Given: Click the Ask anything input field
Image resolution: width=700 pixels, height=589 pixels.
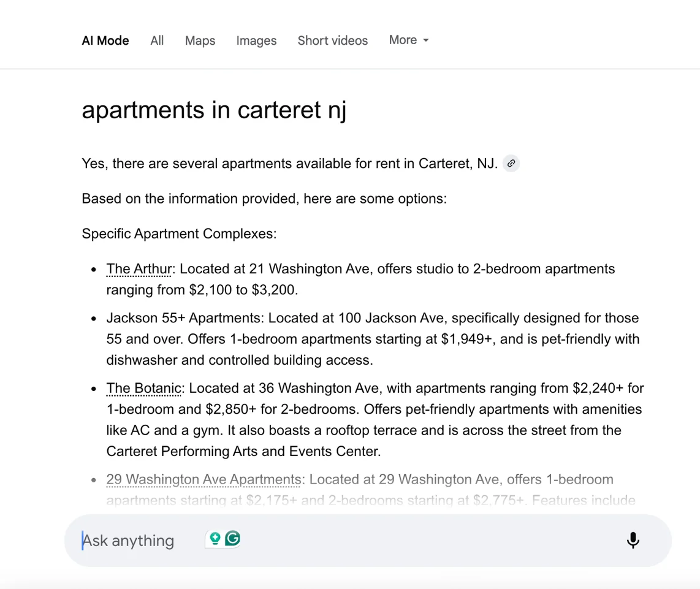Looking at the screenshot, I should pos(129,541).
